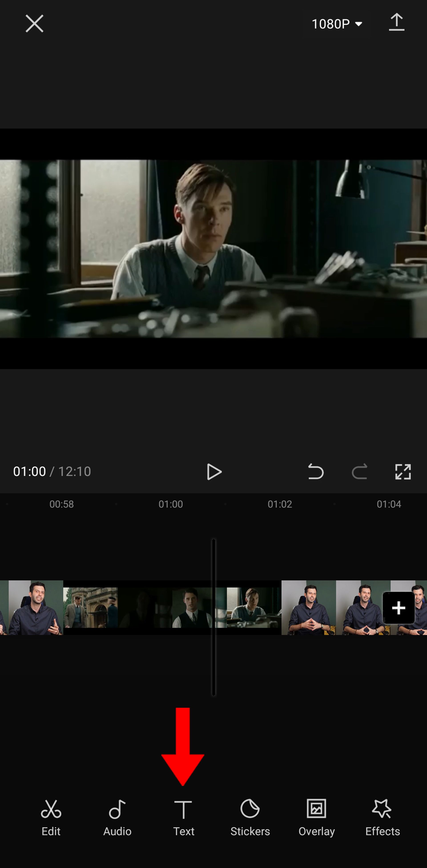Tap the add clip plus button
Image resolution: width=427 pixels, height=868 pixels.
pyautogui.click(x=398, y=608)
